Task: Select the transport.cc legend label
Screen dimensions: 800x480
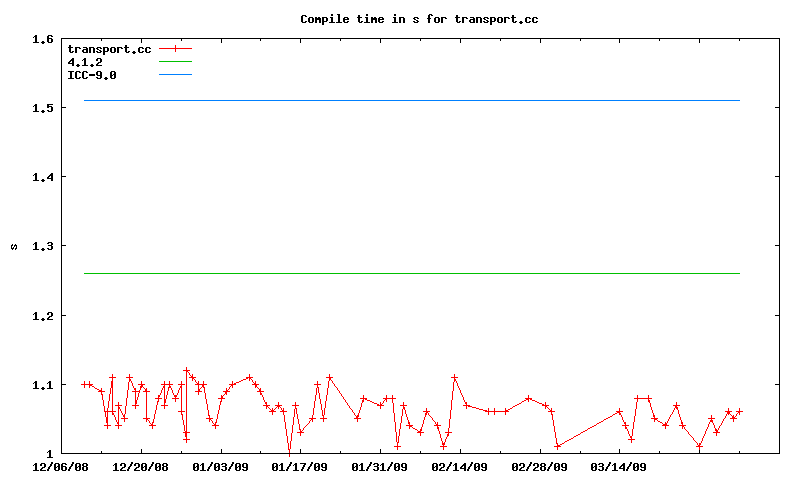Action: point(109,48)
